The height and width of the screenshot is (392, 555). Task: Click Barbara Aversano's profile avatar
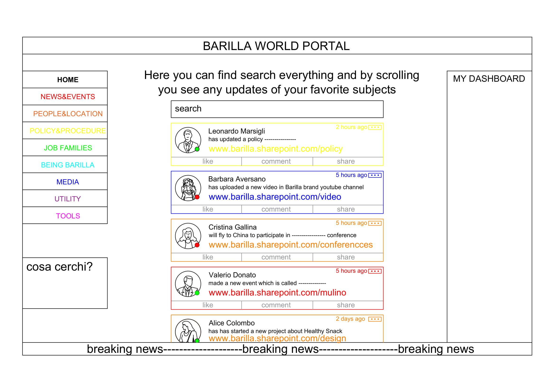coord(188,188)
